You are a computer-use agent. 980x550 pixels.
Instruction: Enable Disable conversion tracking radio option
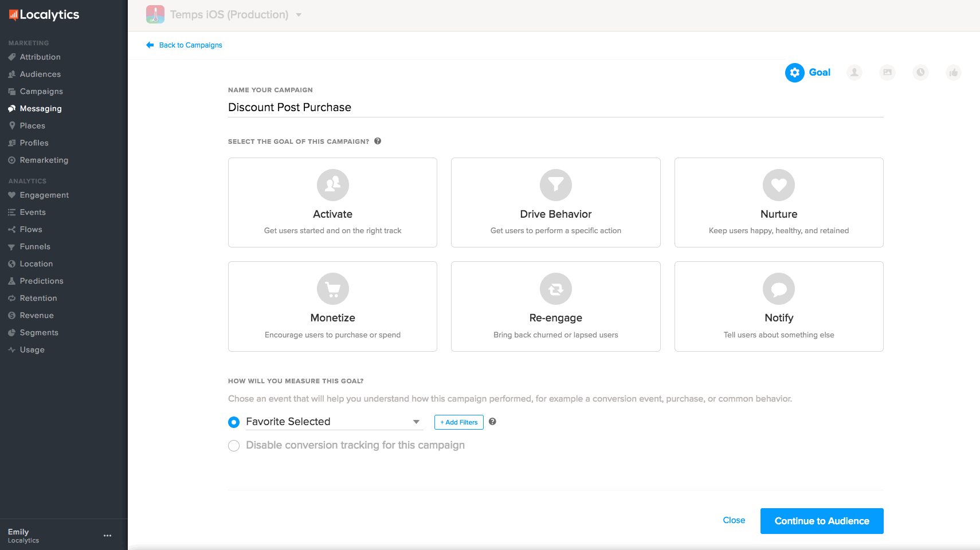click(234, 446)
